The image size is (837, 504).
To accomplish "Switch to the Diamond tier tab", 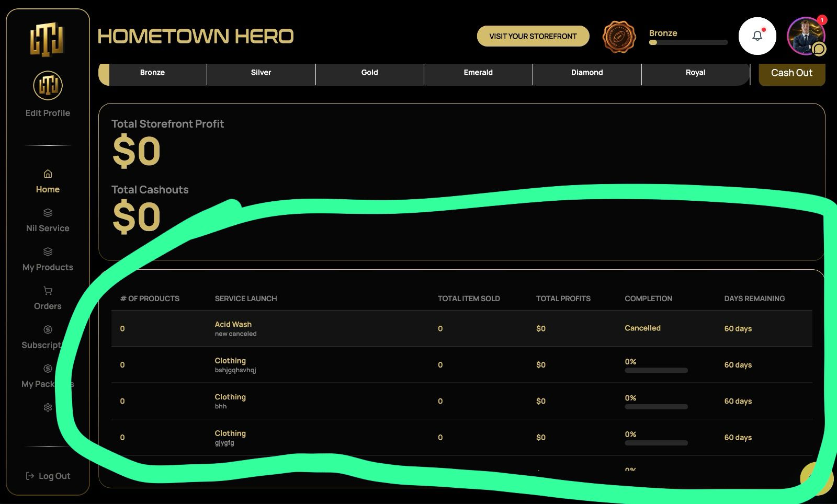I will (586, 73).
